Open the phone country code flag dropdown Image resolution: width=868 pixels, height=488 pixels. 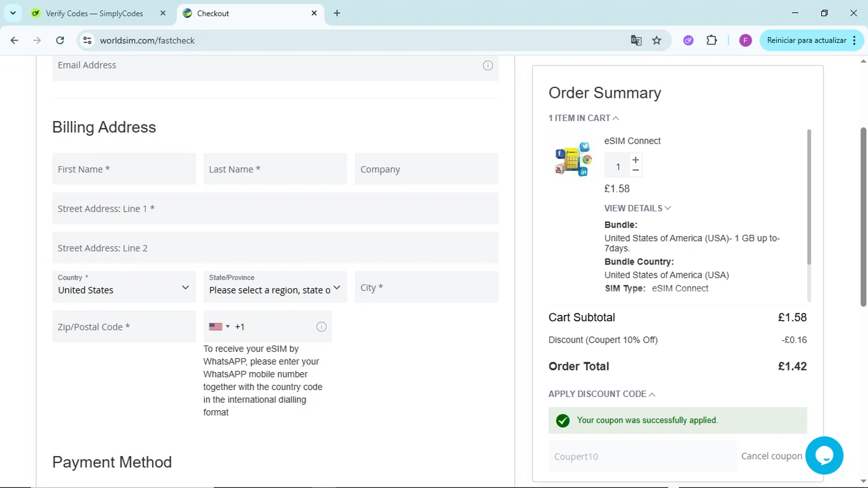pos(219,327)
